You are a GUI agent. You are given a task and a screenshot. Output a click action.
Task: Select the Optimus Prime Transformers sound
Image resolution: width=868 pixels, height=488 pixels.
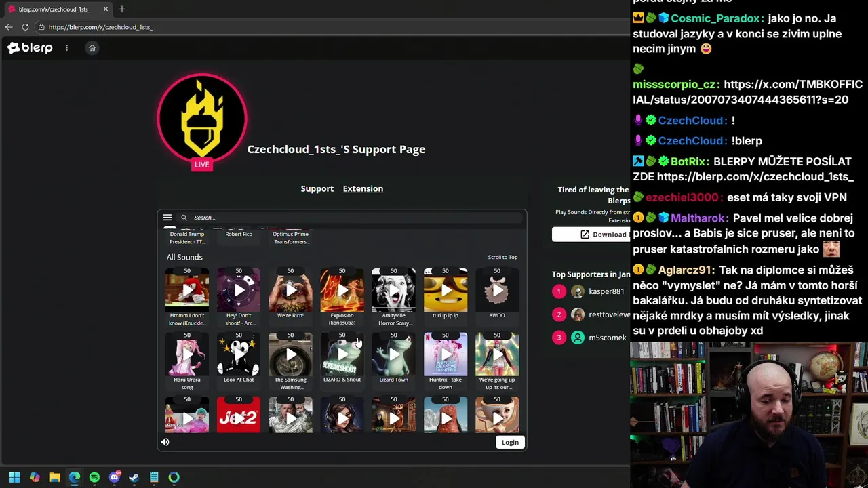[x=290, y=237]
